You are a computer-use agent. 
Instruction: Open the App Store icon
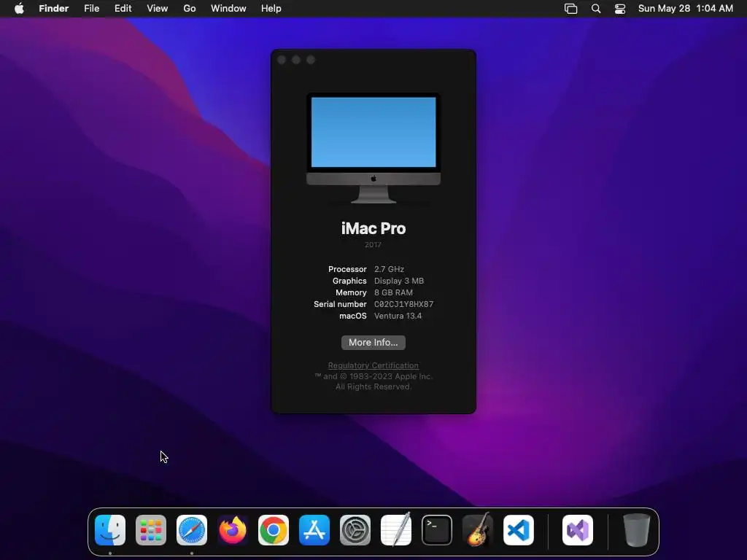[x=314, y=530]
